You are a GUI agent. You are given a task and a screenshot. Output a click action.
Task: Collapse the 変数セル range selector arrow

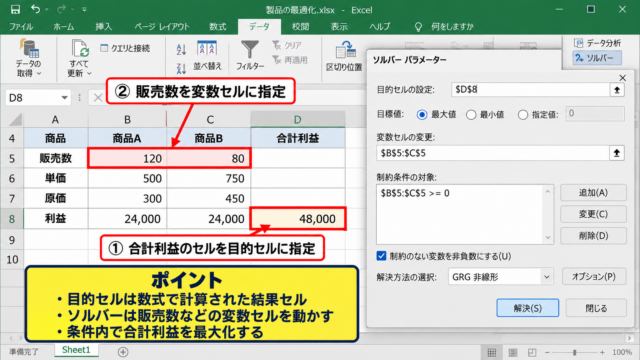pos(617,153)
